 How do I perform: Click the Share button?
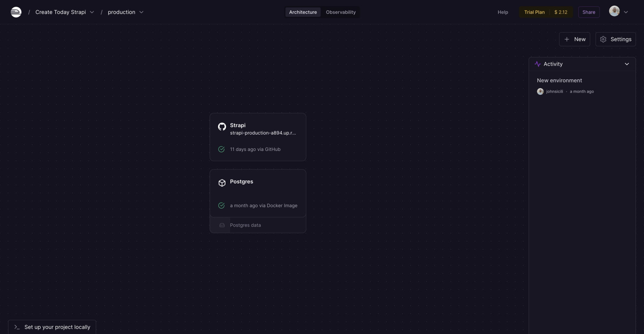click(589, 12)
